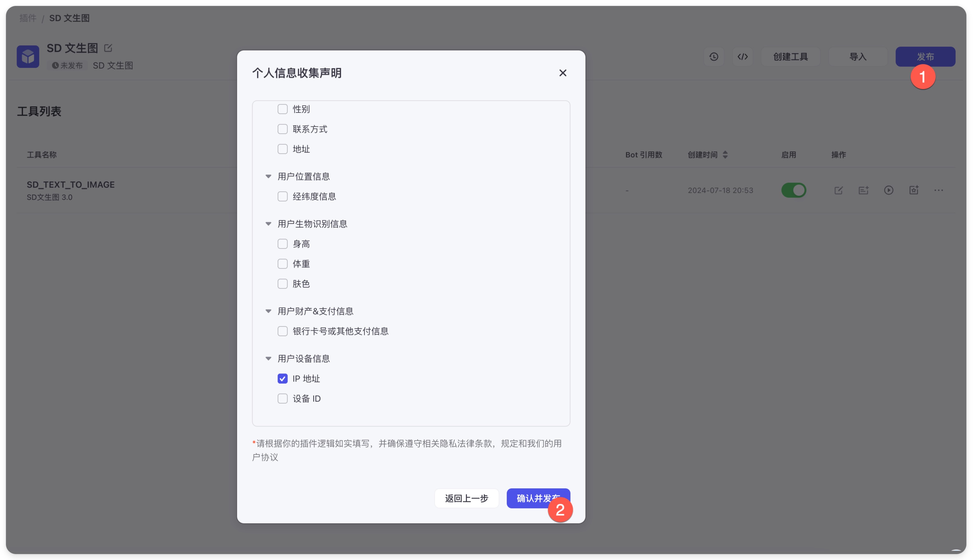Tick the 经纬度信息 checkbox
This screenshot has height=560, width=973.
(x=283, y=197)
